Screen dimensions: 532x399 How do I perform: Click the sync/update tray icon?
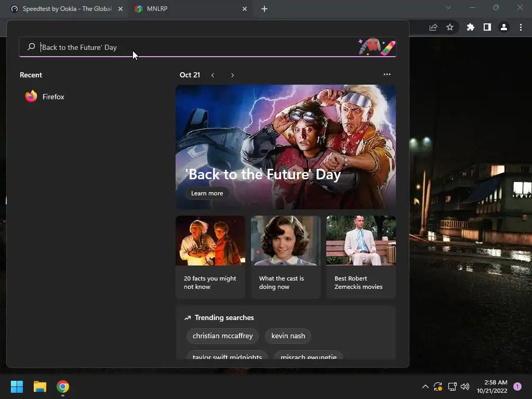[438, 387]
